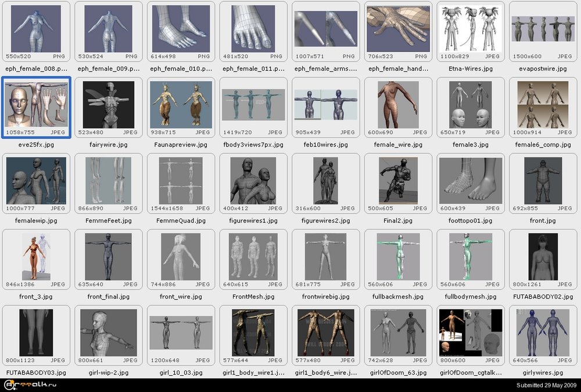Click the feb10wires.jpg thumbnail
The height and width of the screenshot is (392, 581).
[325, 105]
